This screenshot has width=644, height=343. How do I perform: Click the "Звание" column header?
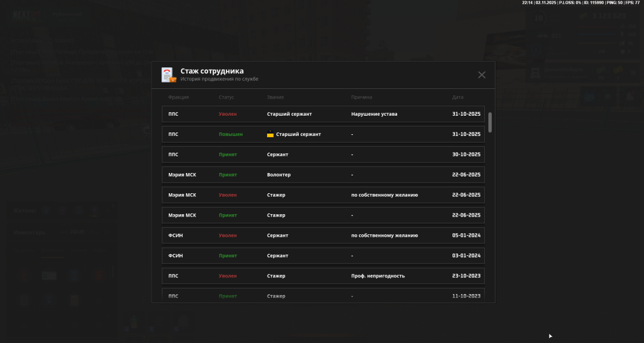coord(275,97)
